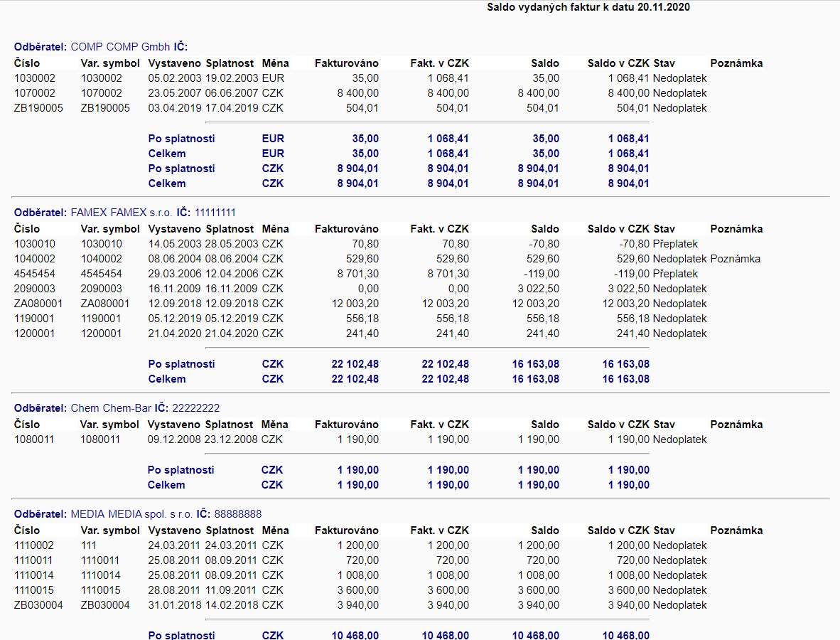Click Fakturováno amount 8 701,30

point(358,274)
